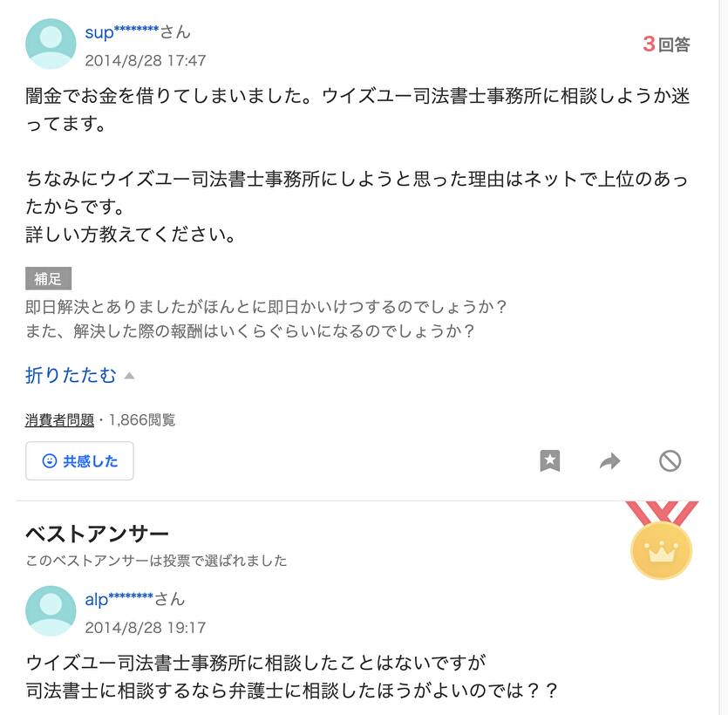Image resolution: width=728 pixels, height=715 pixels.
Task: Click the 1,866閲覧 view count
Action: coord(142,420)
